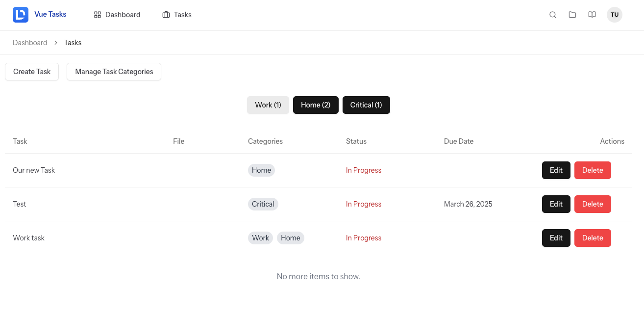Open Tasks in the navigation bar

coord(182,15)
